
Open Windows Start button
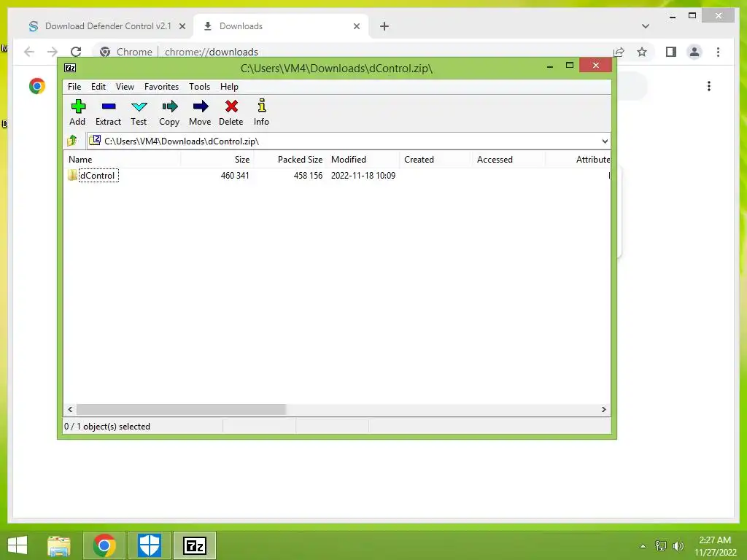click(18, 545)
